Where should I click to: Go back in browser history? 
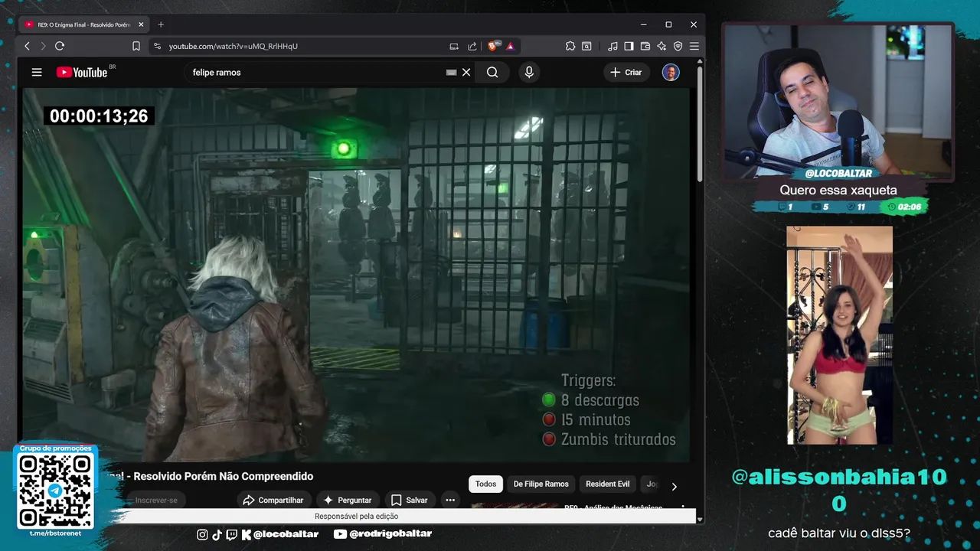(28, 46)
